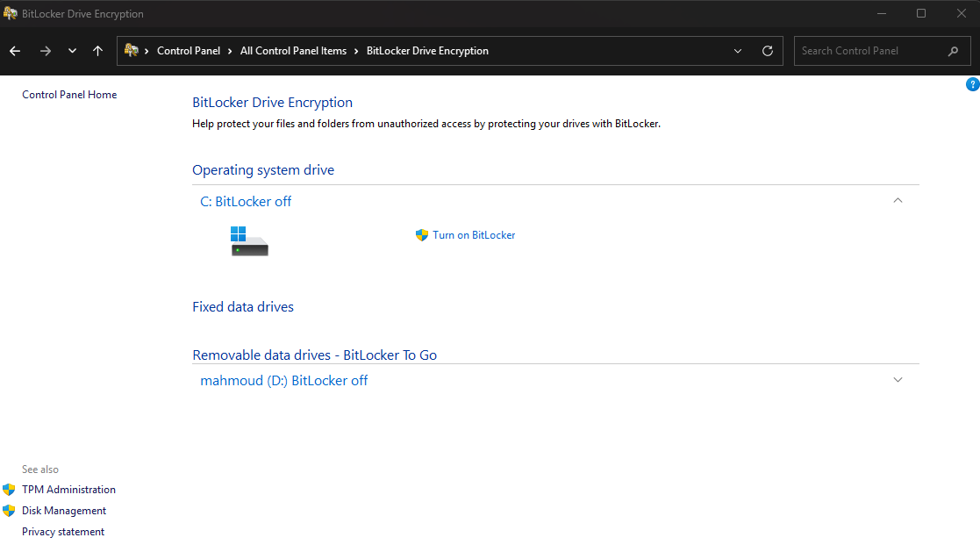Refresh the BitLocker page

[x=768, y=51]
